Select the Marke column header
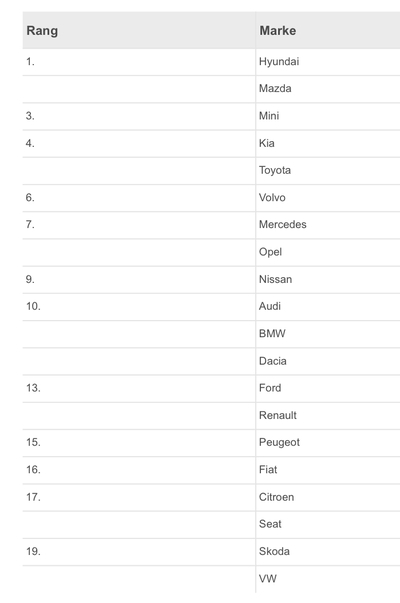 (278, 31)
